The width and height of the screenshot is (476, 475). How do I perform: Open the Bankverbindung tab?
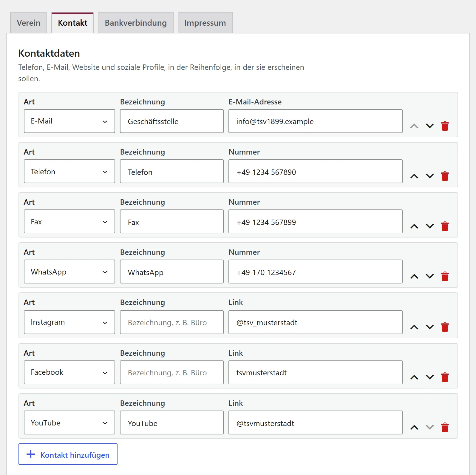click(x=136, y=23)
